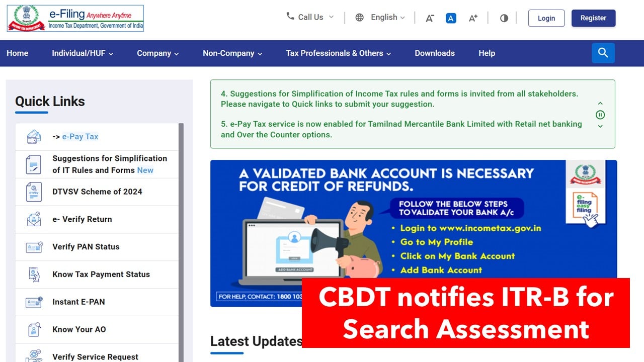The width and height of the screenshot is (644, 362).
Task: Show previous announcement with up chevron
Action: (600, 104)
